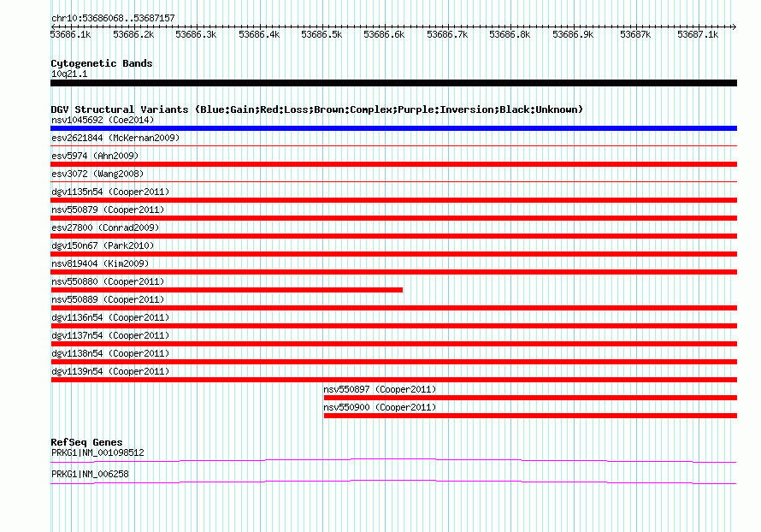The image size is (761, 532).
Task: Click magenta gene line under PRKG1|NM_001098512
Action: point(393,460)
